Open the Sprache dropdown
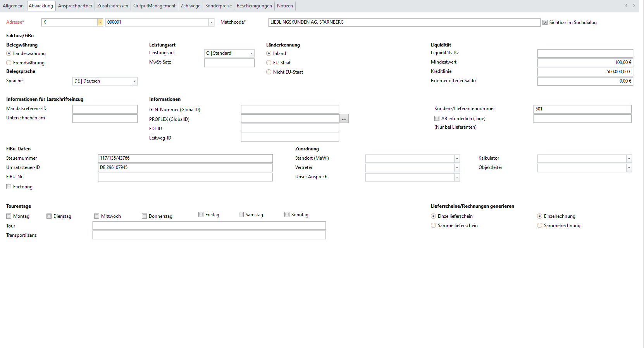The image size is (644, 348). coord(134,81)
